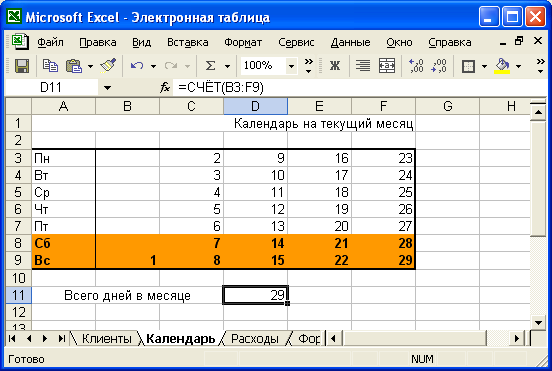Select the title cell Календарь на текущий месяц
The image size is (552, 371).
click(x=224, y=124)
